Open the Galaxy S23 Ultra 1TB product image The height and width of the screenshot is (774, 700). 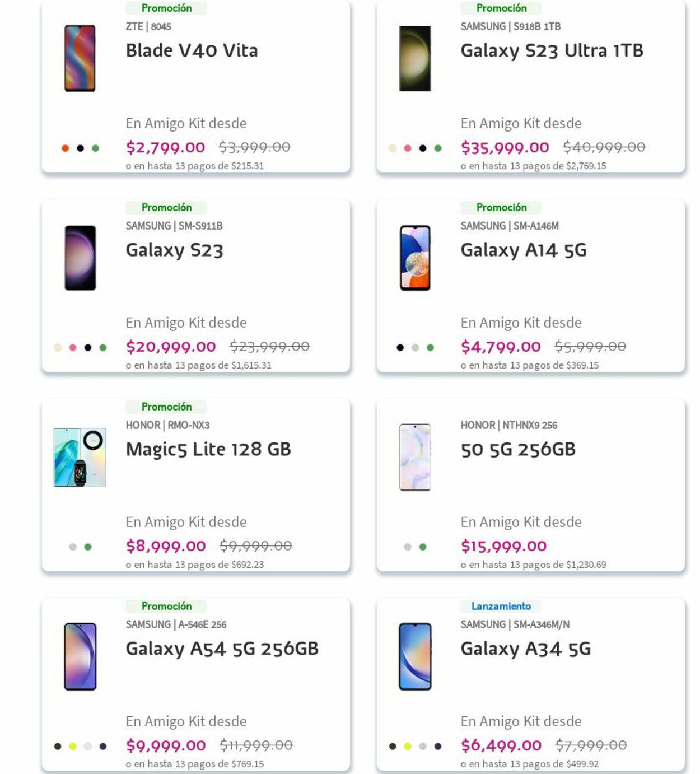[415, 58]
